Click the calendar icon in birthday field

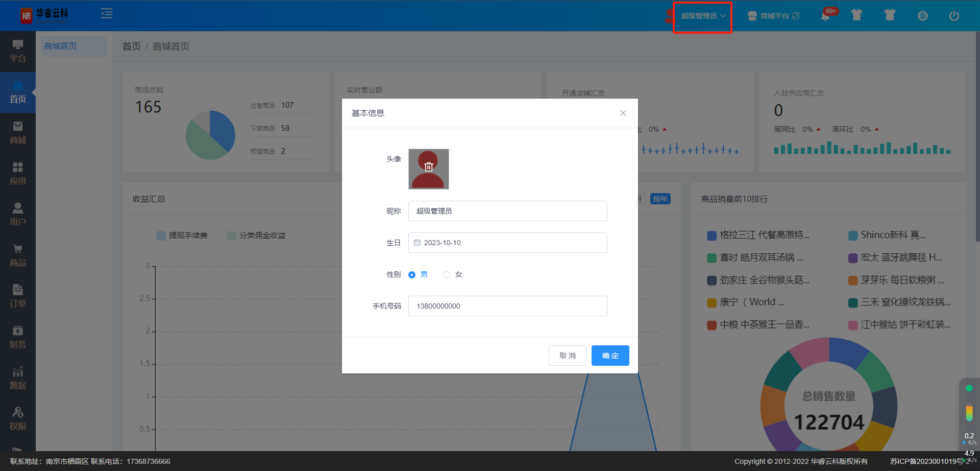(417, 243)
